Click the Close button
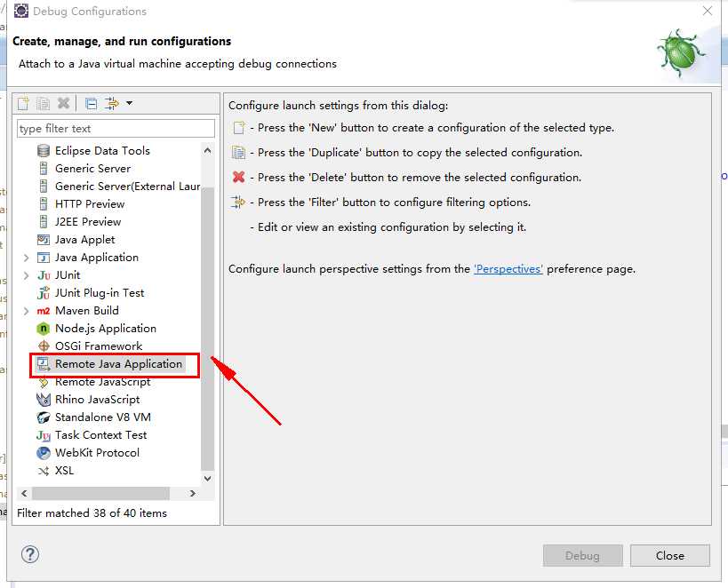The image size is (728, 588). (x=670, y=555)
